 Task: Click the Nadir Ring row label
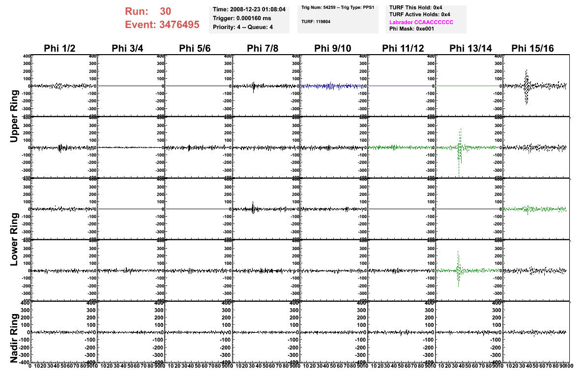[x=14, y=338]
